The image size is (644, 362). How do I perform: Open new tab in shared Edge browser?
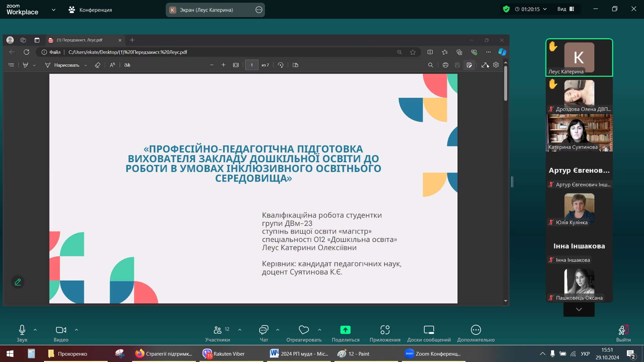click(132, 40)
